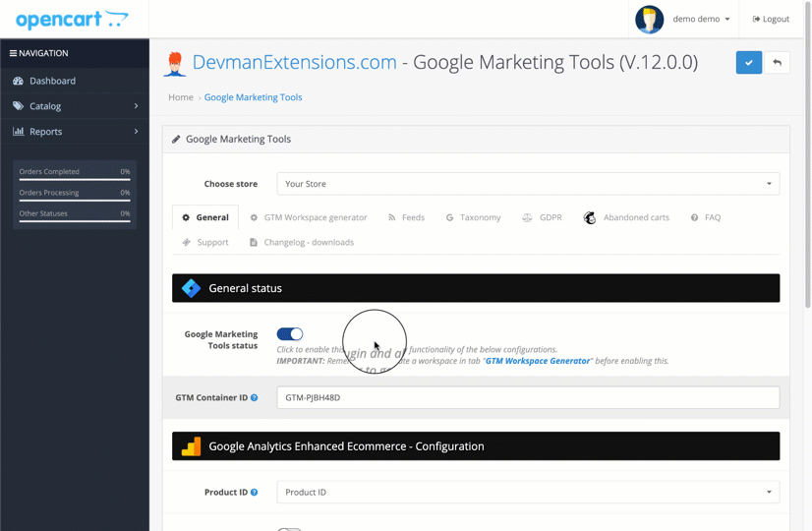Click the Google Analytics bars icon
This screenshot has width=812, height=531.
(x=191, y=446)
